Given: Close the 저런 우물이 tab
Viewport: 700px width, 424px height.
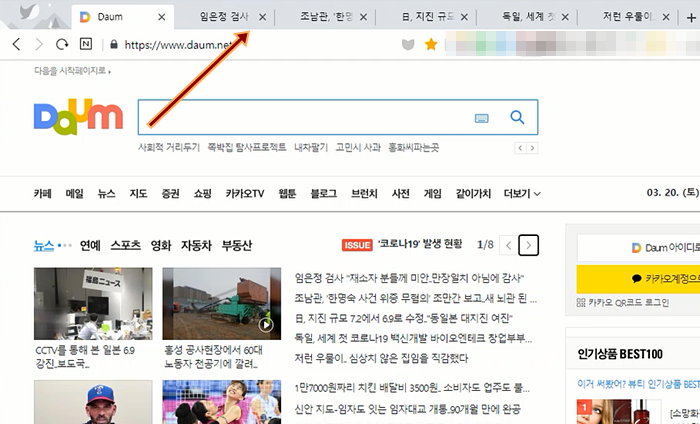Looking at the screenshot, I should coord(666,17).
